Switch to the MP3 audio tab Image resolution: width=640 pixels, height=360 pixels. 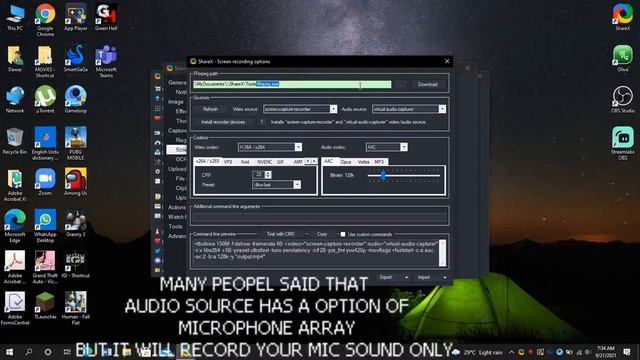pyautogui.click(x=379, y=162)
